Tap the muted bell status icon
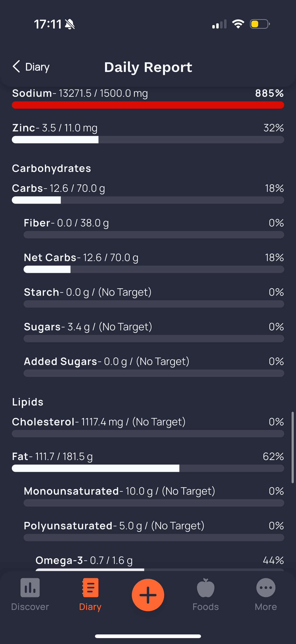Screen dimensions: 296x644 [70, 24]
